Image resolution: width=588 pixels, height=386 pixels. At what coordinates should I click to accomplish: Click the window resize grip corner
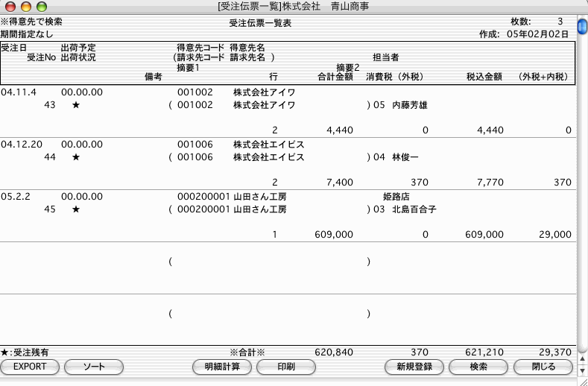582,380
